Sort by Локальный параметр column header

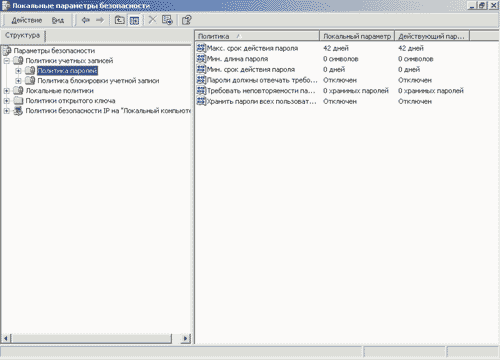coord(357,36)
